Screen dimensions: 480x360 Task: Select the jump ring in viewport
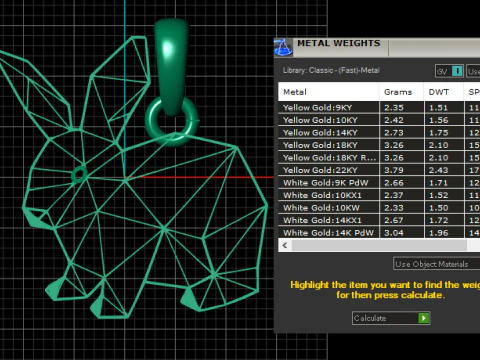172,122
